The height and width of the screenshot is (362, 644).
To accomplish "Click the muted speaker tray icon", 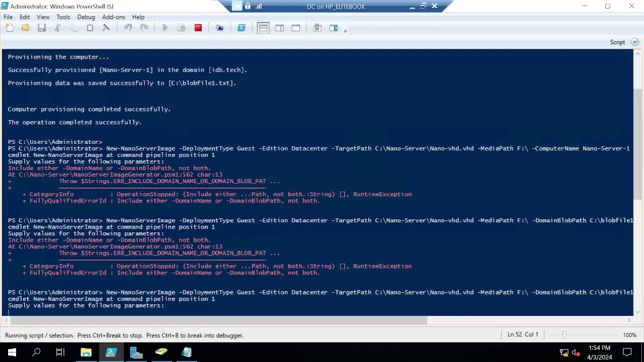I will point(576,352).
